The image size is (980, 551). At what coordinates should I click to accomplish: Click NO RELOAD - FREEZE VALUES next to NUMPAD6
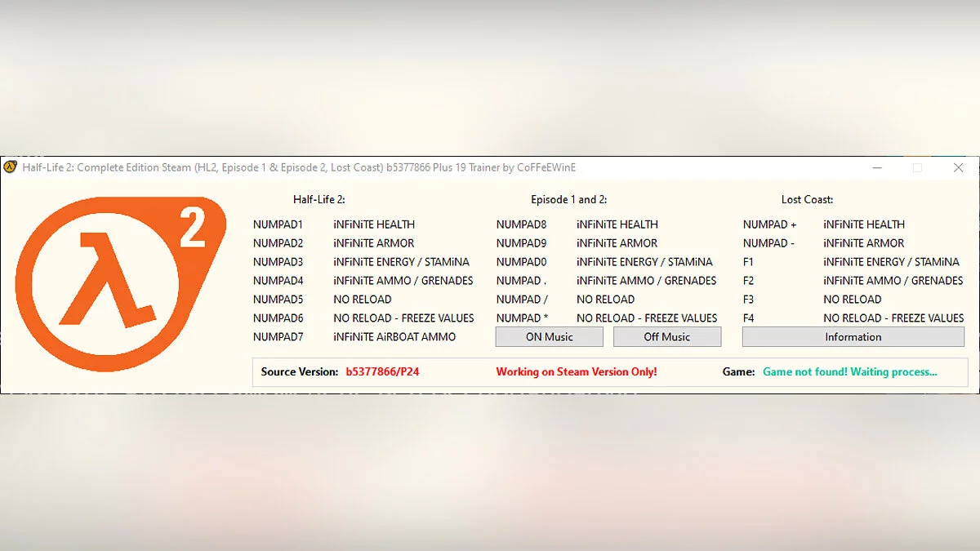click(403, 318)
